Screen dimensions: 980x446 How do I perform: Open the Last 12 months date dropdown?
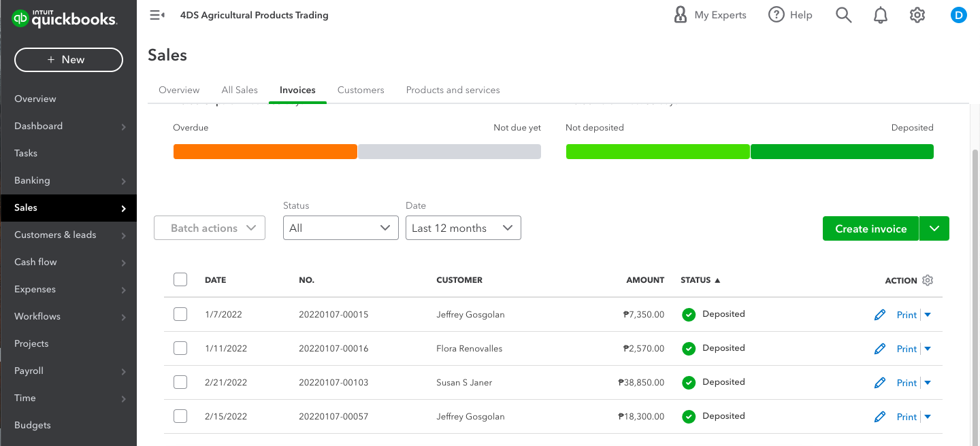pos(463,228)
